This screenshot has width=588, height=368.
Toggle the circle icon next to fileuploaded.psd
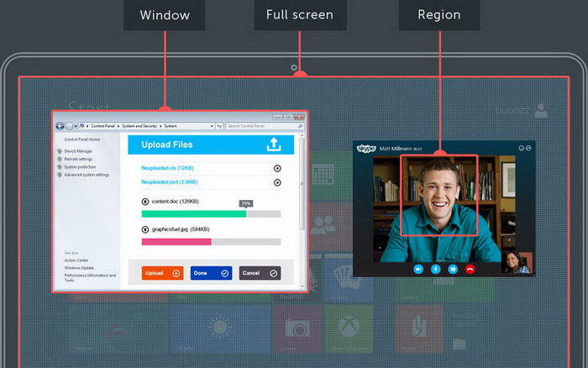click(277, 181)
